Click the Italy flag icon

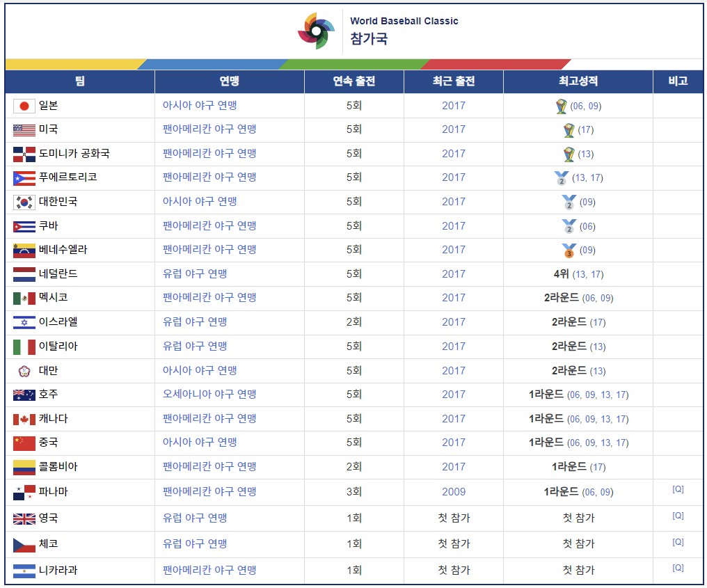(x=24, y=347)
